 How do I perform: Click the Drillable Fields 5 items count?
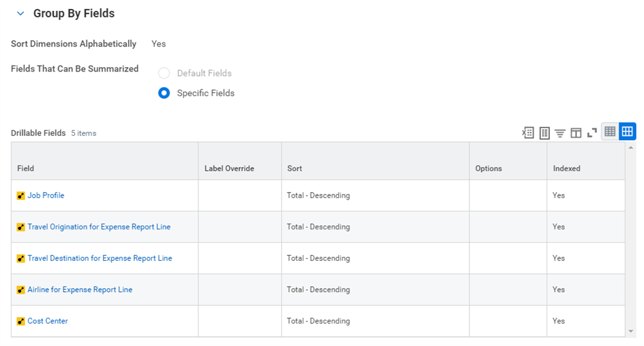tap(84, 133)
